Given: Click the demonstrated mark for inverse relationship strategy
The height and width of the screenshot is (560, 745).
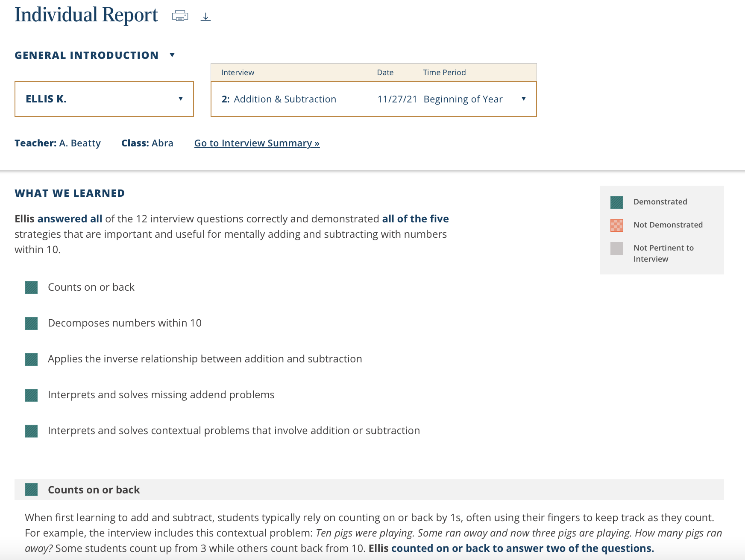Looking at the screenshot, I should pyautogui.click(x=31, y=359).
